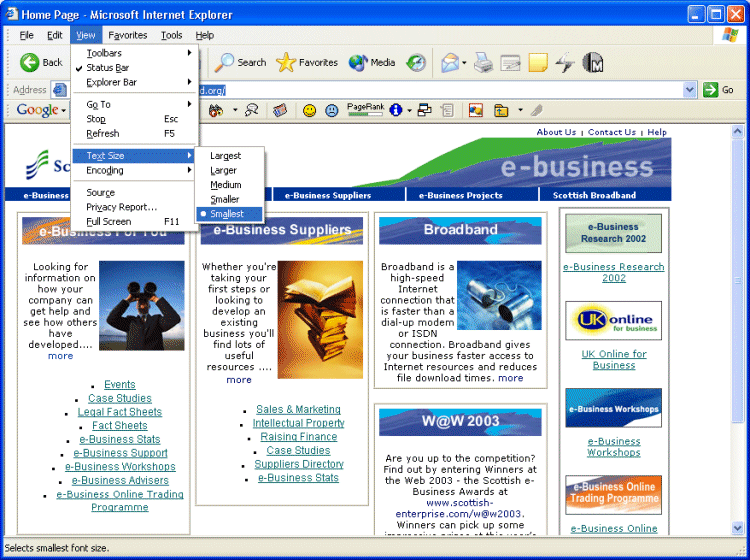The image size is (750, 560).
Task: Click the yellow note Discuss icon
Action: point(538,63)
